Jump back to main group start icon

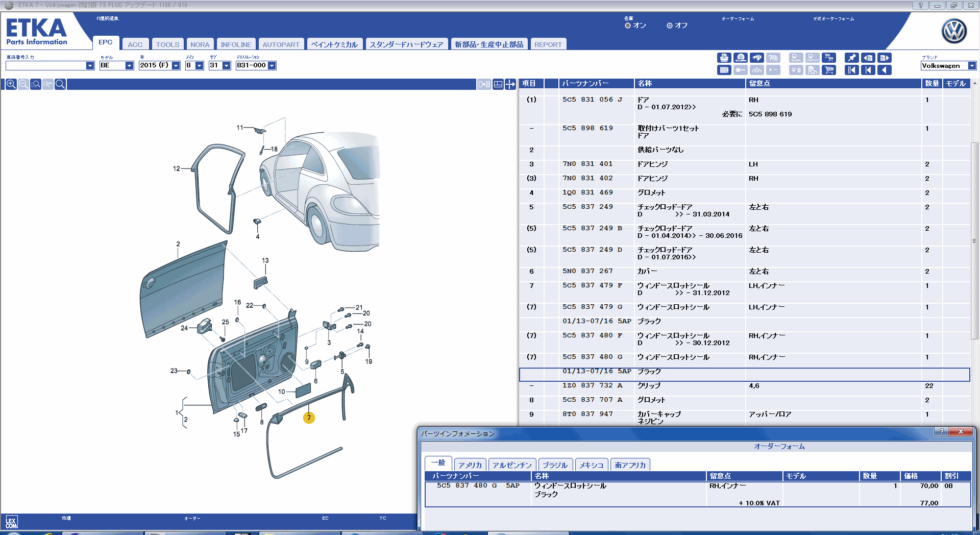coord(851,70)
